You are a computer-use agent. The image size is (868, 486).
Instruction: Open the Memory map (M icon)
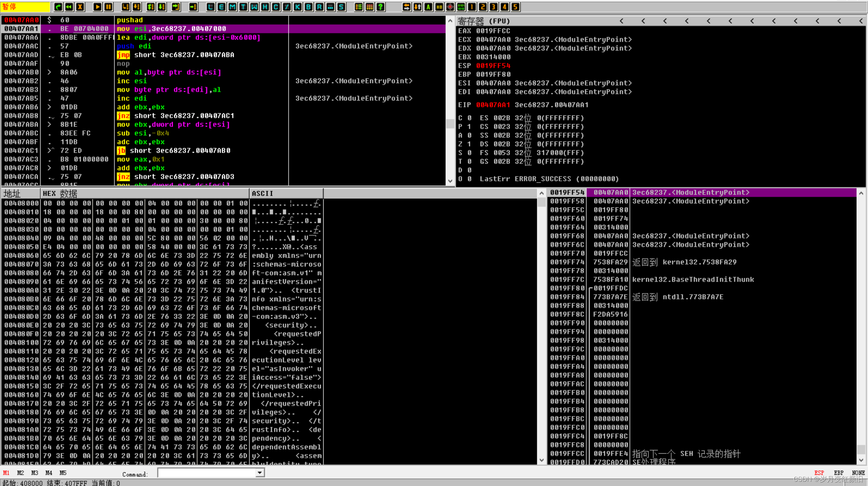pyautogui.click(x=232, y=7)
